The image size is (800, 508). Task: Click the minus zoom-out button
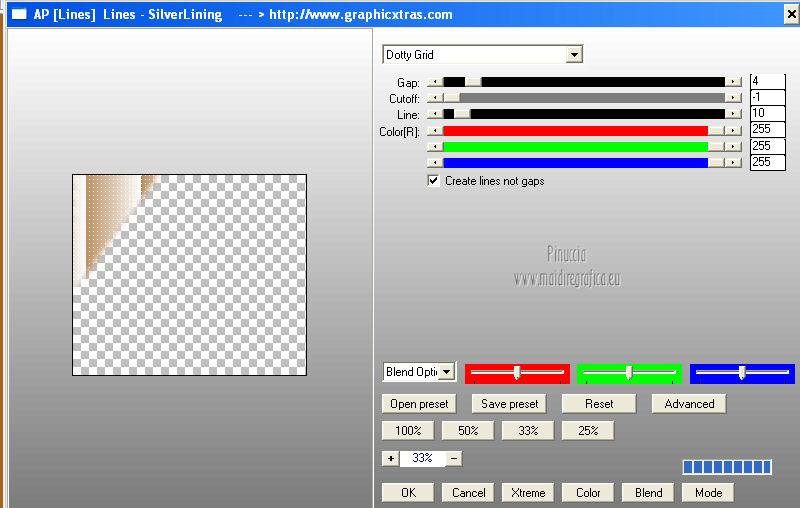[454, 458]
